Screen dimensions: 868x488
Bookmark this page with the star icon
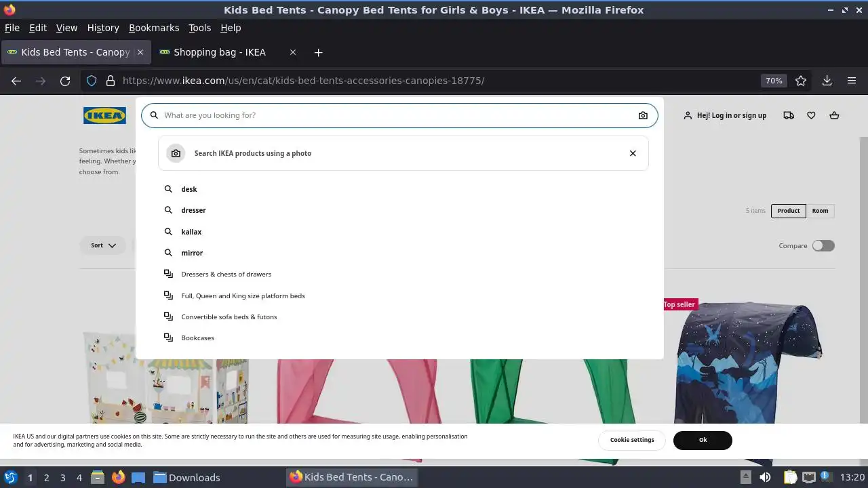pyautogui.click(x=801, y=81)
